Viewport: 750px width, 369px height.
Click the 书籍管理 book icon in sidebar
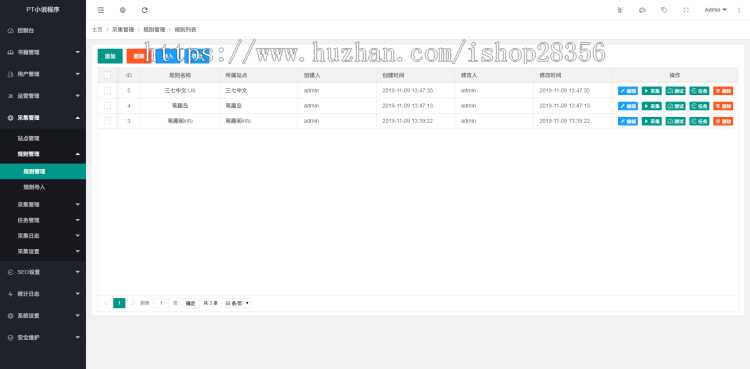11,53
